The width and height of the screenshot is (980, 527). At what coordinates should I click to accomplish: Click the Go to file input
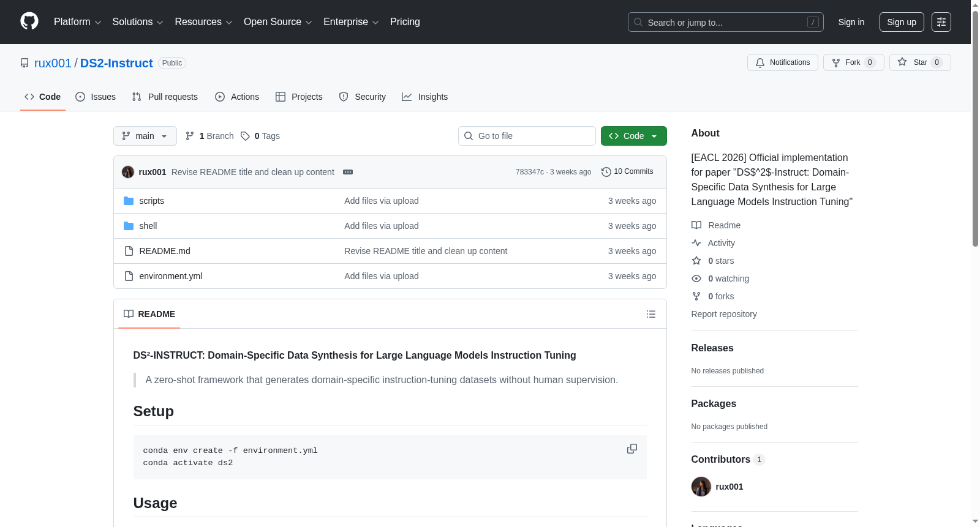[x=527, y=136]
